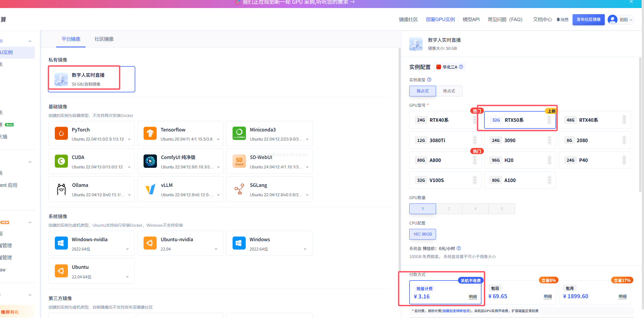Select the 80G A800 GPU option
The height and width of the screenshot is (318, 644).
[x=445, y=160]
